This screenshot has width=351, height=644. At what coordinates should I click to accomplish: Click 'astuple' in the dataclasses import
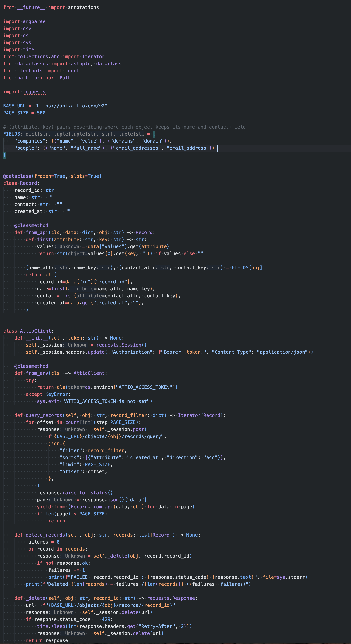point(81,64)
